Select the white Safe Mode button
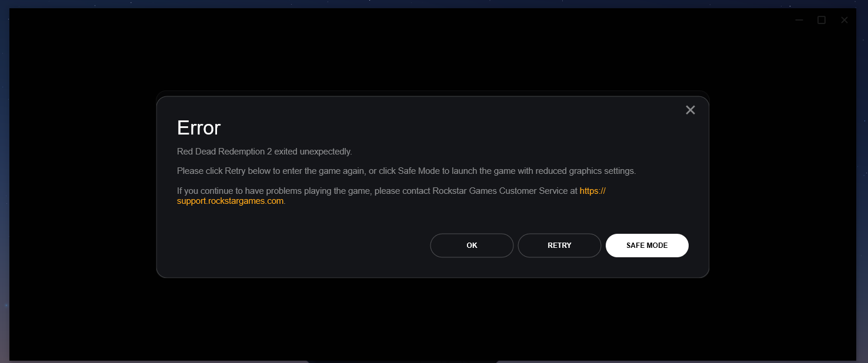Screen dimensions: 868x363 tap(647, 246)
